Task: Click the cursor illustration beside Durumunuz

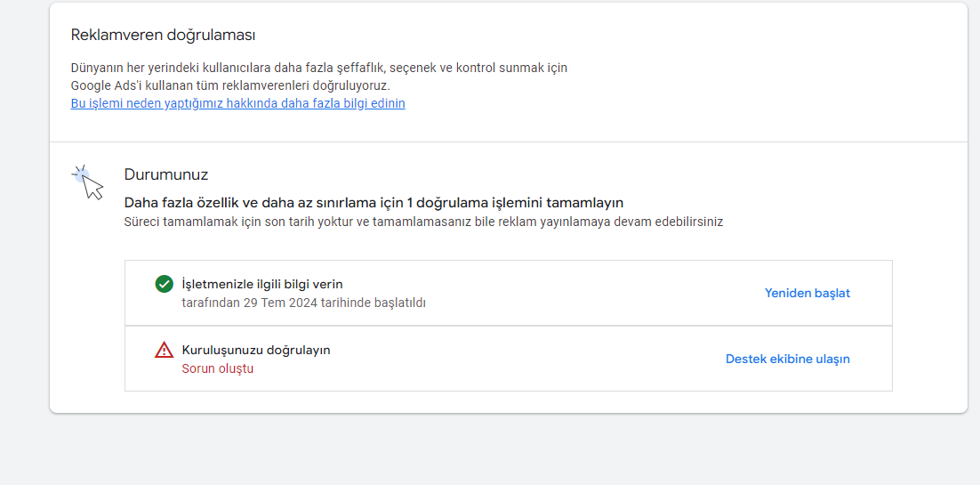Action: pyautogui.click(x=87, y=182)
